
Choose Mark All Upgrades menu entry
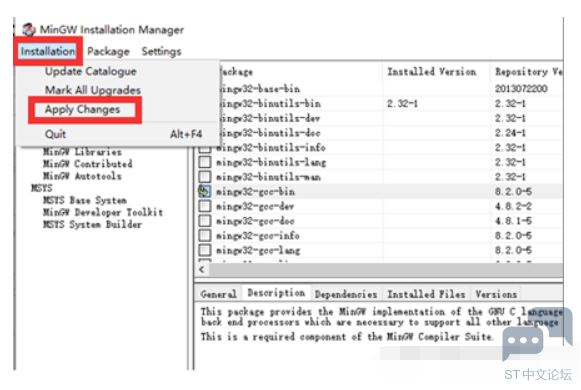click(93, 90)
